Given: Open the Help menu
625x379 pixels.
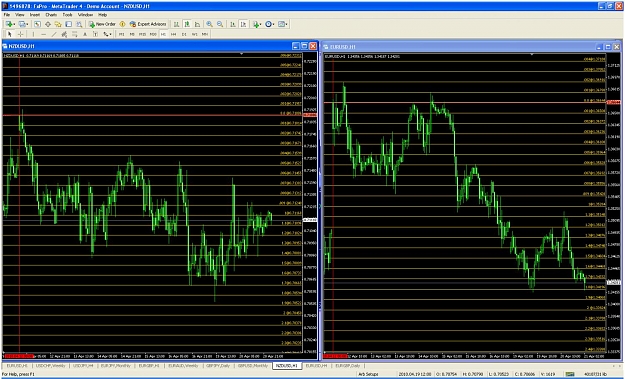Looking at the screenshot, I should tap(102, 15).
